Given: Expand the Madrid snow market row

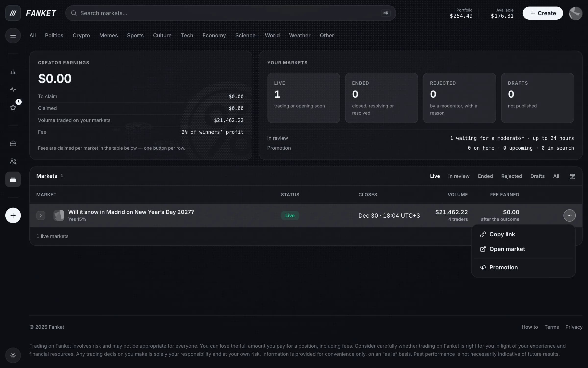Looking at the screenshot, I should (x=41, y=215).
